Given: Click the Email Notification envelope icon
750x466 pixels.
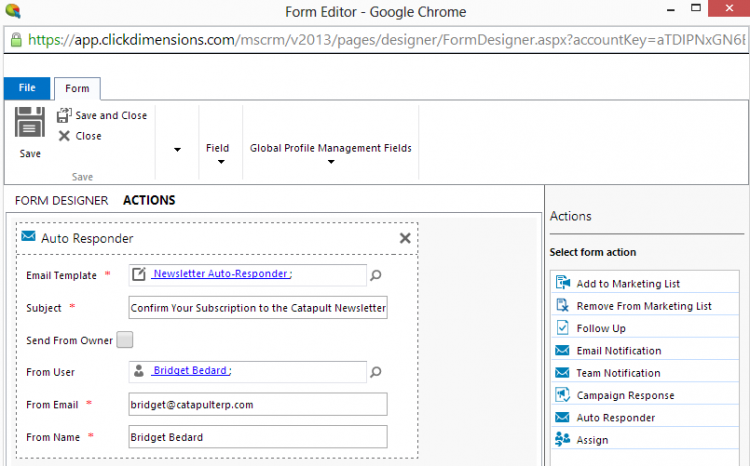Looking at the screenshot, I should click(x=562, y=350).
